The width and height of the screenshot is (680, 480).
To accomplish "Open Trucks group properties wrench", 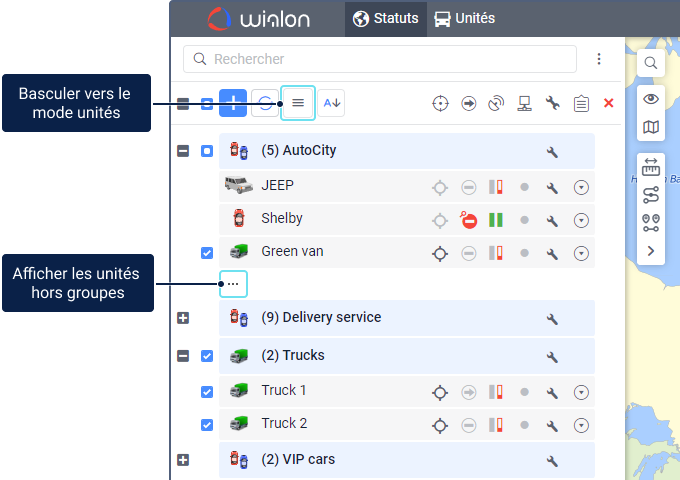I will point(552,357).
